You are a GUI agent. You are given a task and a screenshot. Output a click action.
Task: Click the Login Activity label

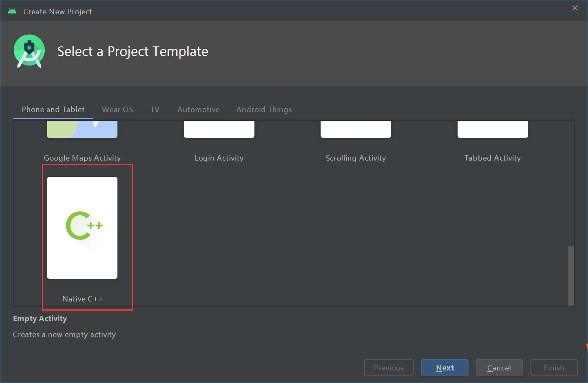point(219,158)
